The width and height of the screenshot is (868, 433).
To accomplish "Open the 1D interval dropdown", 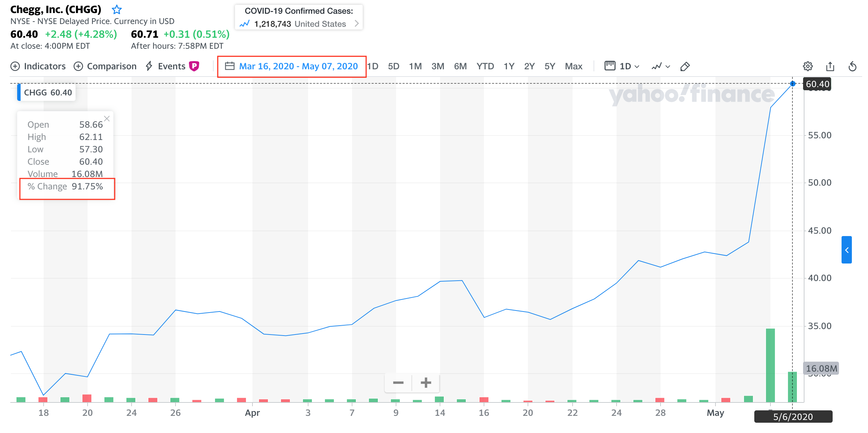I will pos(622,66).
